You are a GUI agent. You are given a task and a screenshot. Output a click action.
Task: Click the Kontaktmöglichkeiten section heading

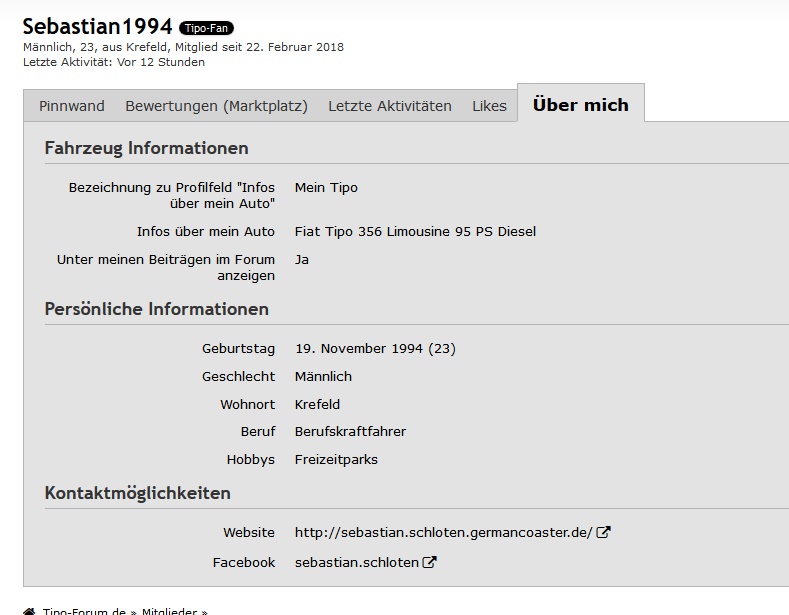pyautogui.click(x=137, y=493)
